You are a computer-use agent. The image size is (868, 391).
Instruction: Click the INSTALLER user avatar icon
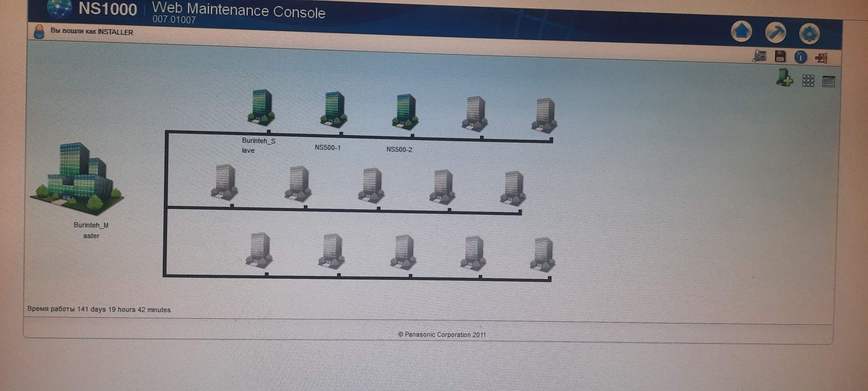[39, 31]
